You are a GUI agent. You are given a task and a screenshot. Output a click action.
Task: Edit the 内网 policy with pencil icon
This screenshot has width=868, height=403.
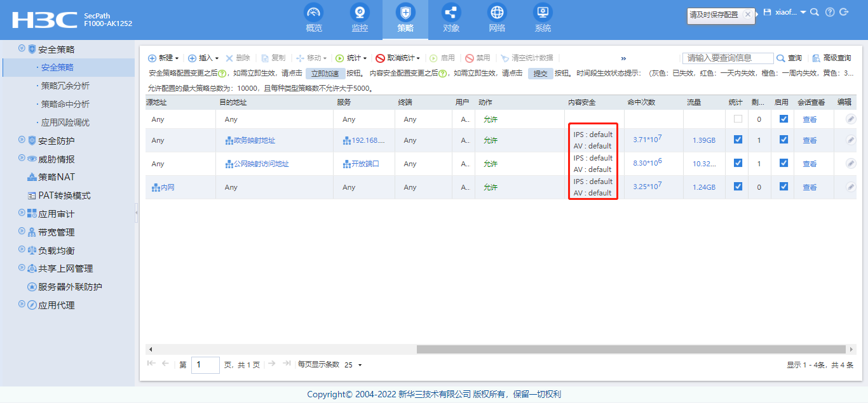851,187
